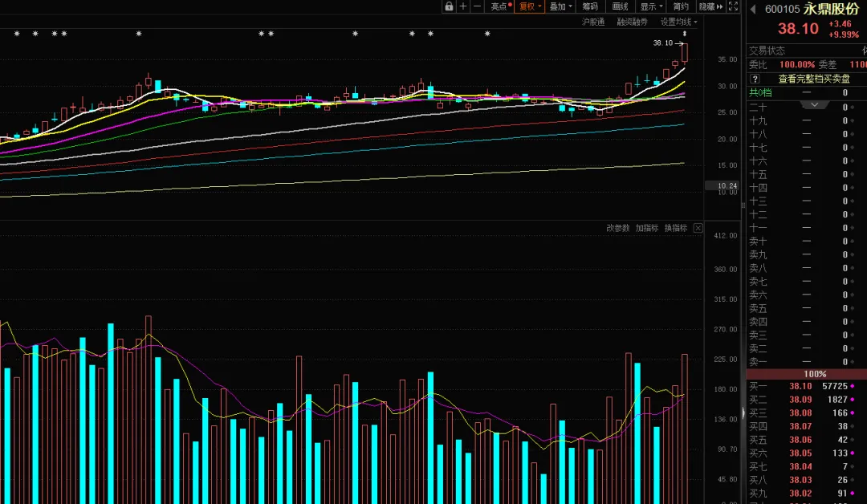867x504 pixels.
Task: Open the 复权 dropdown
Action: coord(530,6)
